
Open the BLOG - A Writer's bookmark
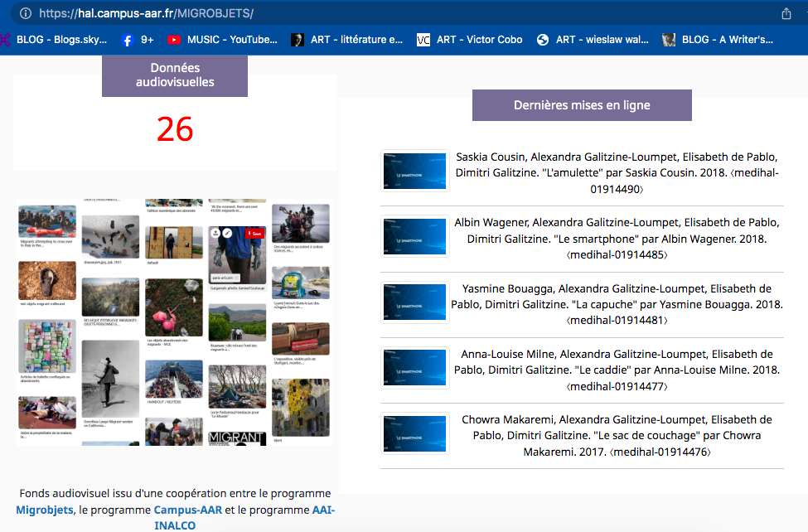pos(718,40)
